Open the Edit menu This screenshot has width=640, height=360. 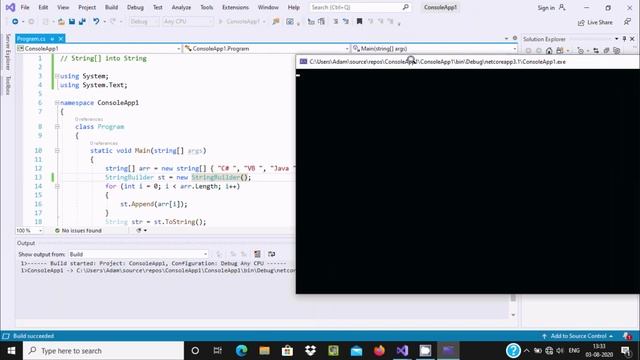(x=43, y=7)
